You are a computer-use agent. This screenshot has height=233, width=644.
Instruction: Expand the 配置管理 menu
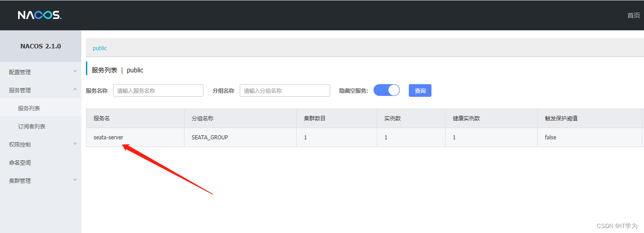click(41, 72)
